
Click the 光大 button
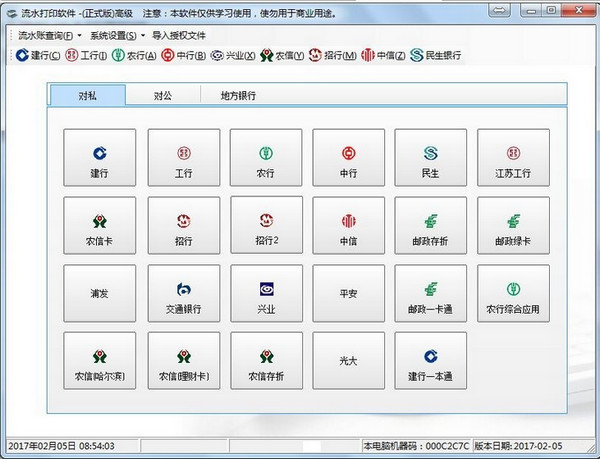[x=349, y=361]
